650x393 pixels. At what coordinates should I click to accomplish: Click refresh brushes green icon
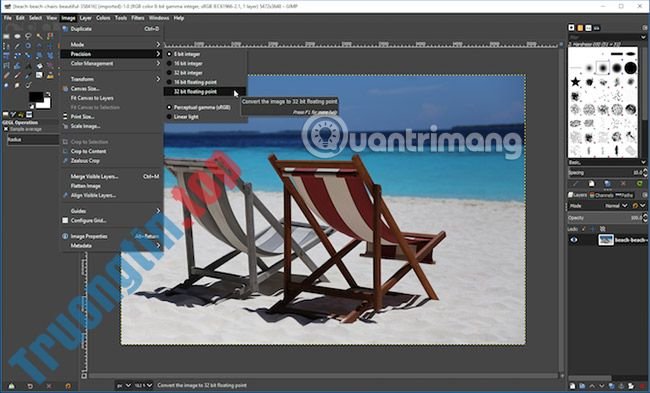point(639,184)
